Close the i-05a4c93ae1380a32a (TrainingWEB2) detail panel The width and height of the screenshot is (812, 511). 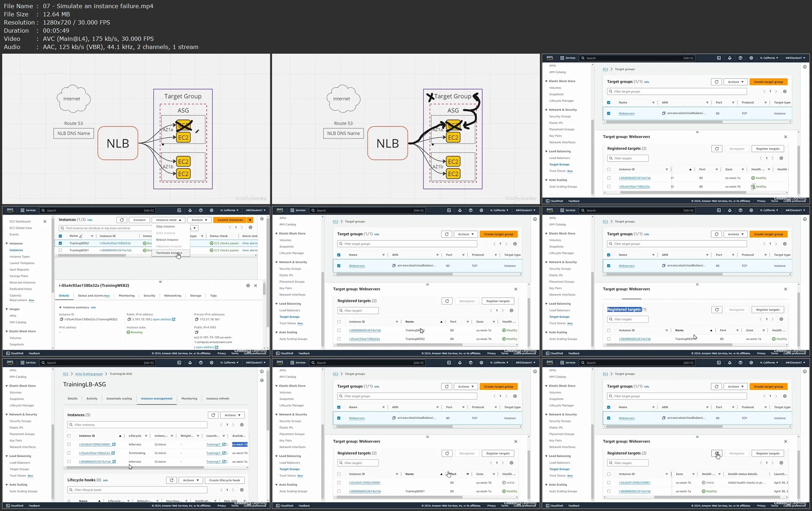(x=256, y=286)
